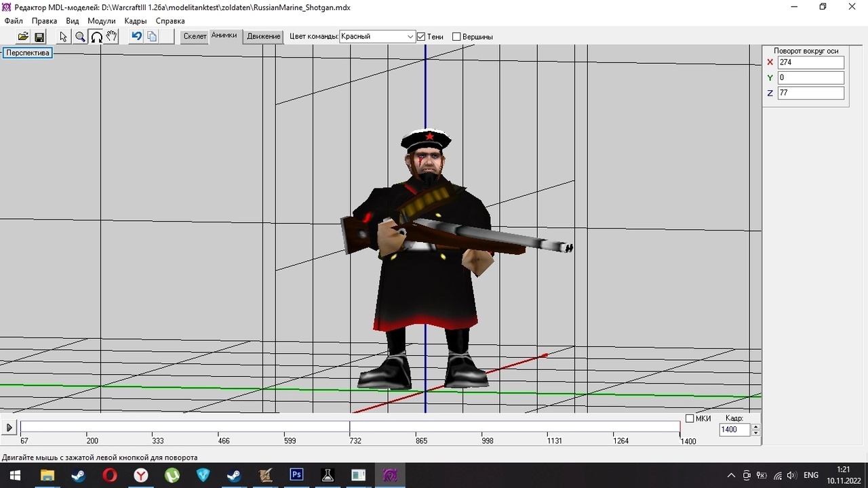This screenshot has width=868, height=488.
Task: Open the Файл menu
Action: pos(14,21)
